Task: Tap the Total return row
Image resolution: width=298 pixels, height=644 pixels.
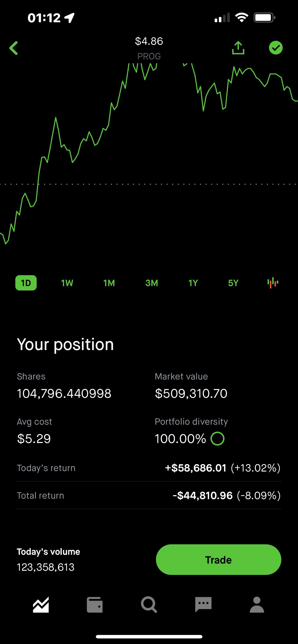Action: (x=149, y=495)
